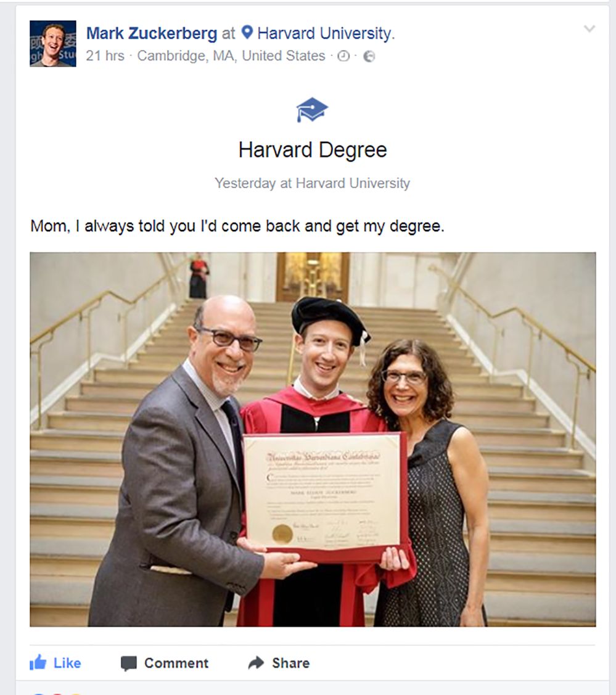This screenshot has height=695, width=616.
Task: Open Mark Zuckerberg's profile name link
Action: tap(152, 33)
